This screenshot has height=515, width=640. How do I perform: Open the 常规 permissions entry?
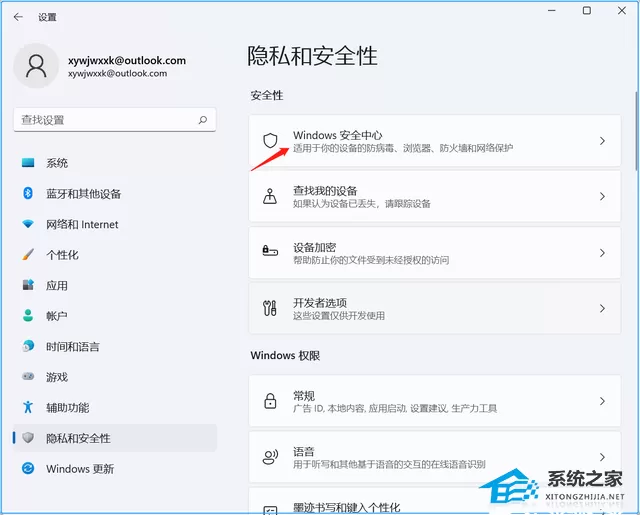[x=435, y=401]
